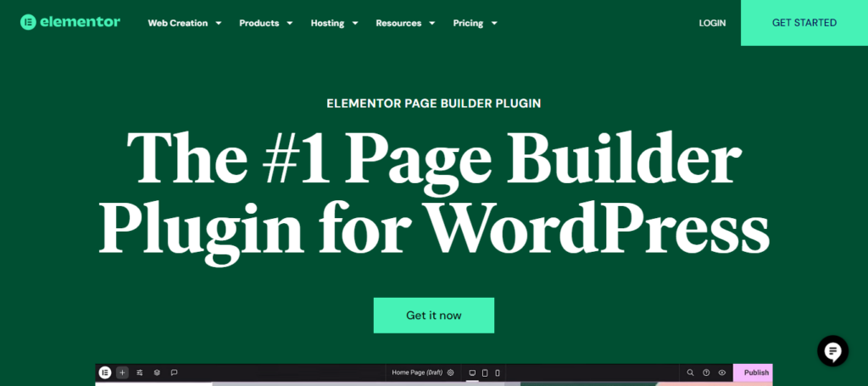Switch to desktop view mode

point(472,372)
